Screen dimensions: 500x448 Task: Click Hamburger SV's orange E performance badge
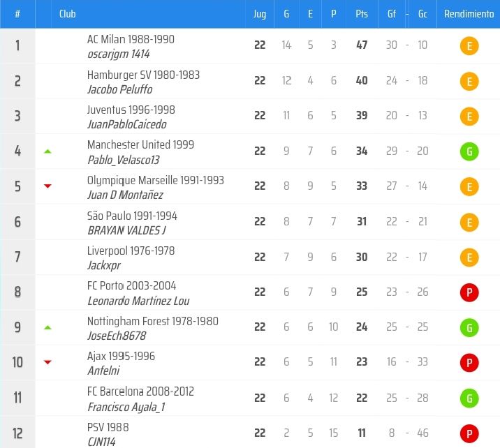pos(469,82)
